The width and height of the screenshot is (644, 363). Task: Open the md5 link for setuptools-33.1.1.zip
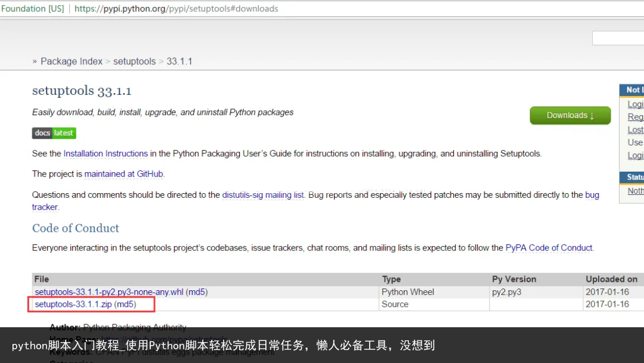[125, 304]
